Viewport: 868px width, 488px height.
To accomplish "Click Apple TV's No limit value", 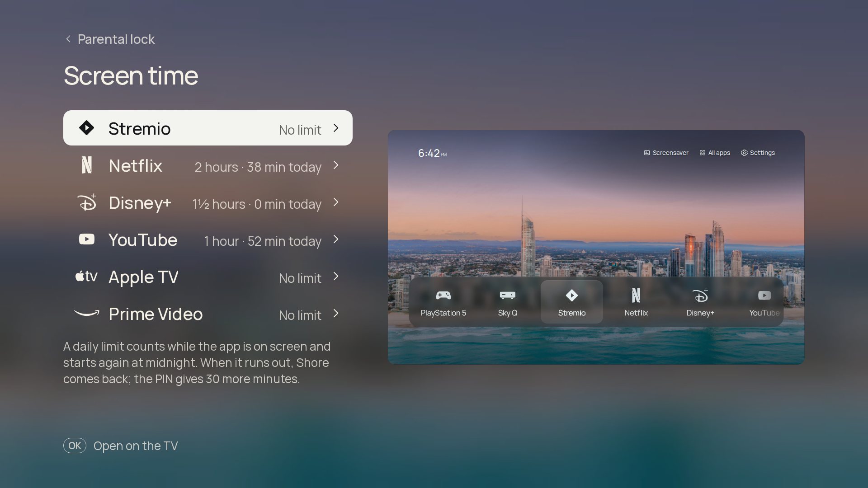I will point(300,278).
